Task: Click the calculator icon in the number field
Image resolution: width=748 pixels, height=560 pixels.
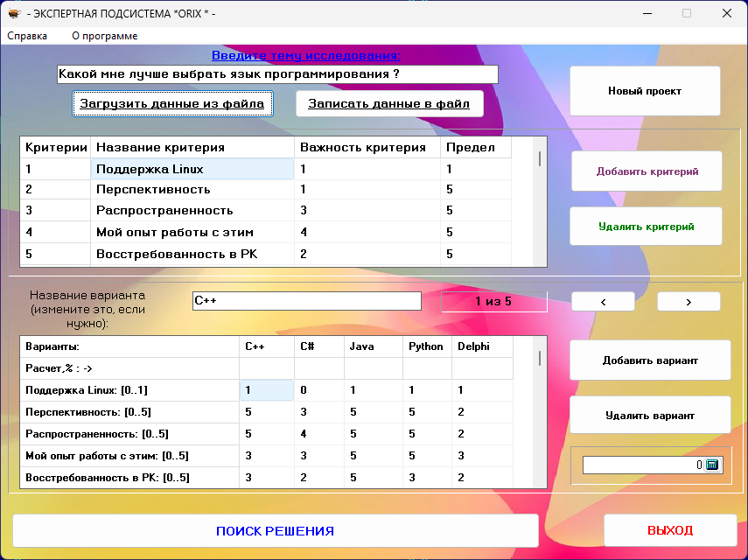Action: [712, 465]
